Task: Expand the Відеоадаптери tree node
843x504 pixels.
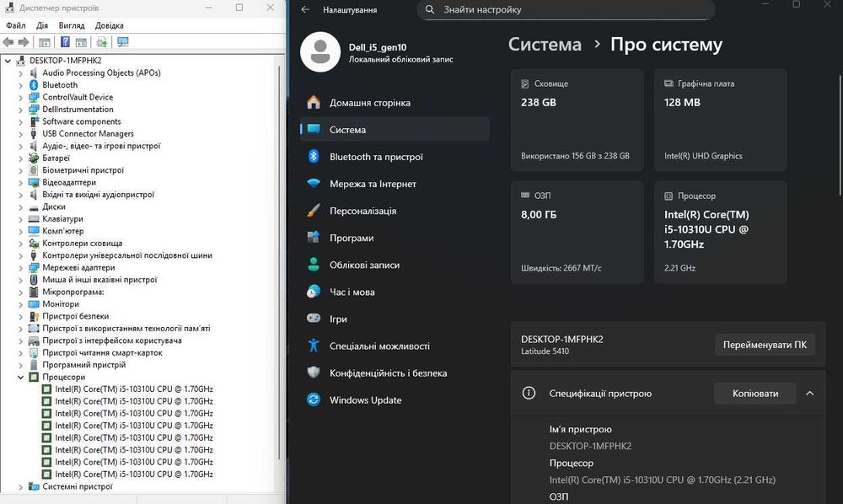Action: [x=20, y=183]
